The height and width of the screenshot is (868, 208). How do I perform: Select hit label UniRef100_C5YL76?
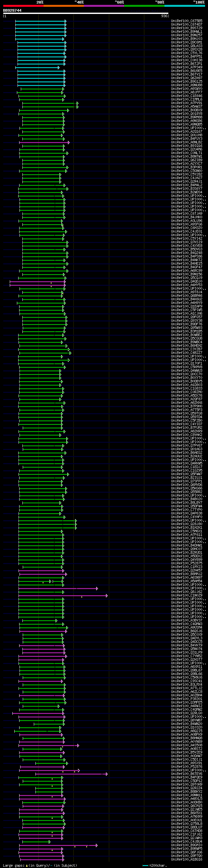tap(187, 53)
